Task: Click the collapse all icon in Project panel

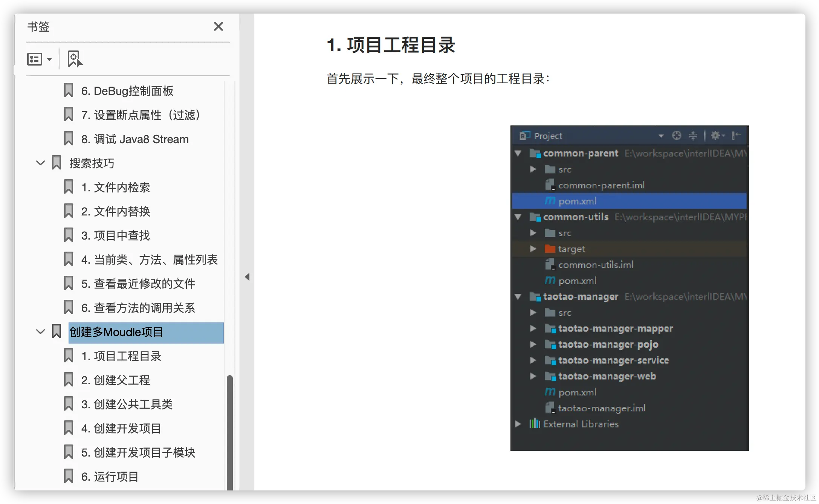Action: (x=693, y=136)
